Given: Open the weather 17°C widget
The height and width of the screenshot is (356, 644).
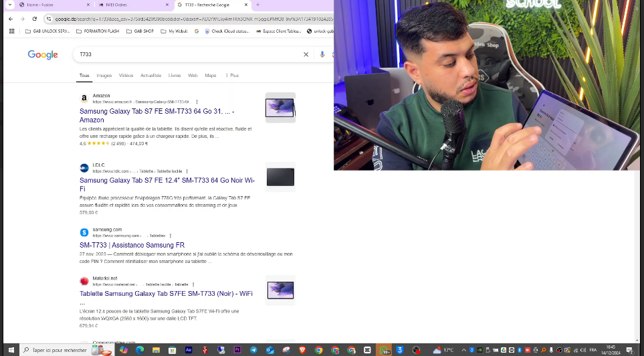Looking at the screenshot, I should pos(443,350).
